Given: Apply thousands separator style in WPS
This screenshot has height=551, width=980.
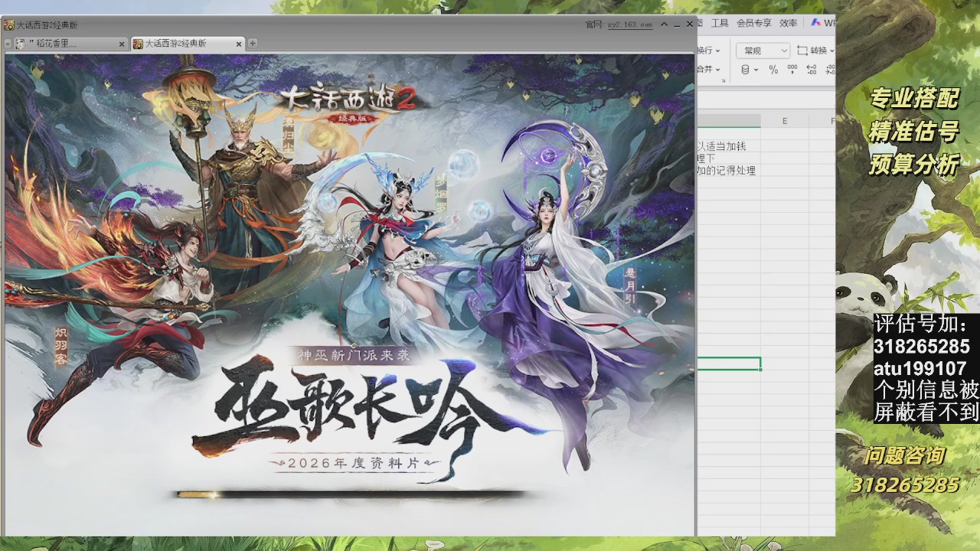Looking at the screenshot, I should [x=792, y=70].
